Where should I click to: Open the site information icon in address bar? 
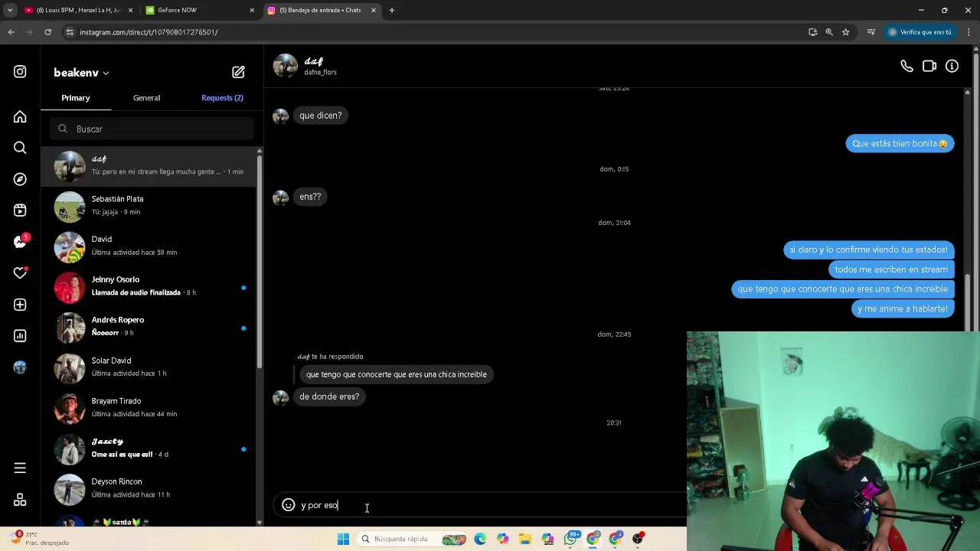click(70, 32)
